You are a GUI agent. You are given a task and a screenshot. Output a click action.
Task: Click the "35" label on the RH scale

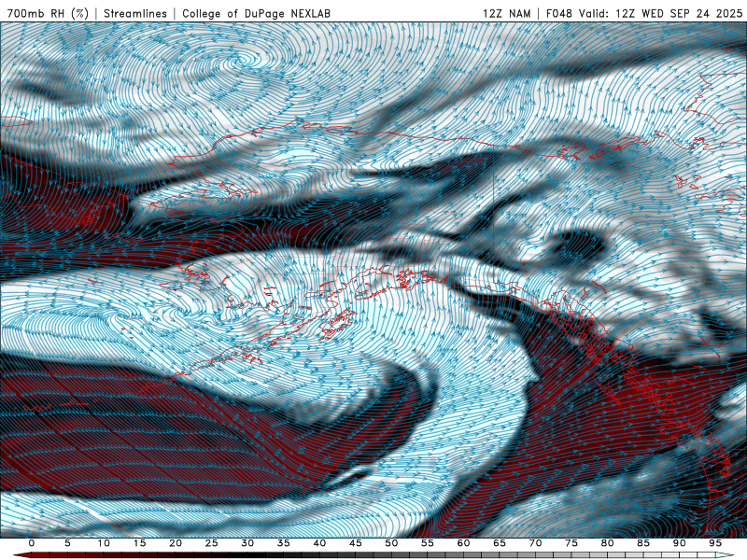[284, 543]
